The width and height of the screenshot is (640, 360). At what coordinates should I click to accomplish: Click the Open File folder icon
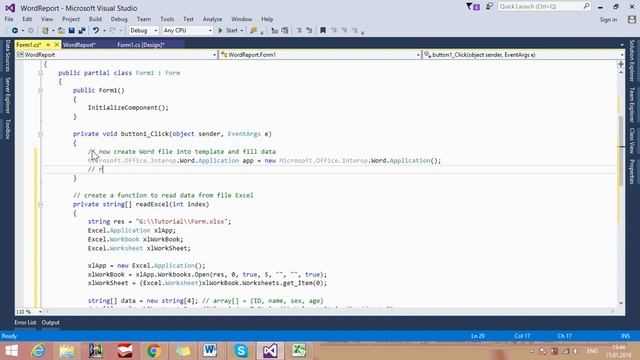61,31
